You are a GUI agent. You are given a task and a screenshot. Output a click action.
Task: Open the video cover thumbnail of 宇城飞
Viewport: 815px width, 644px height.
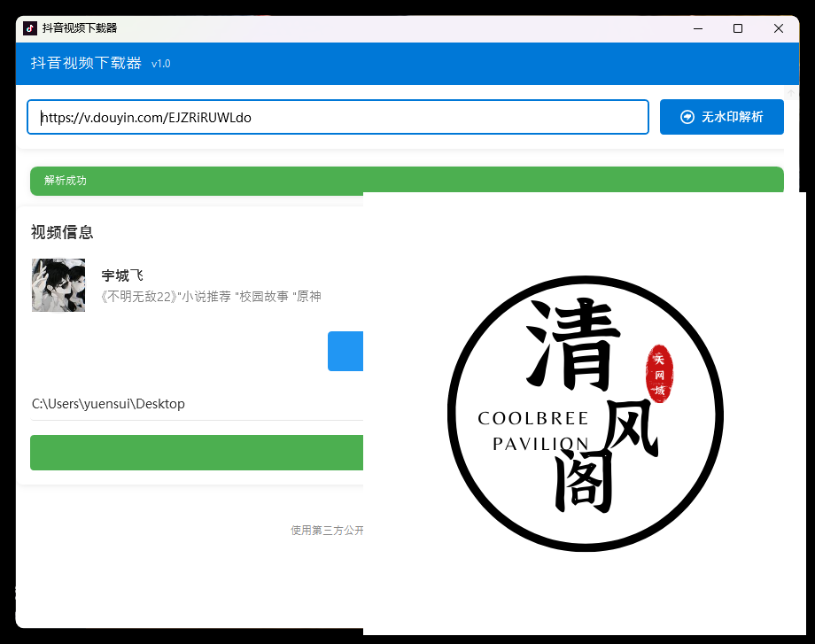click(58, 285)
